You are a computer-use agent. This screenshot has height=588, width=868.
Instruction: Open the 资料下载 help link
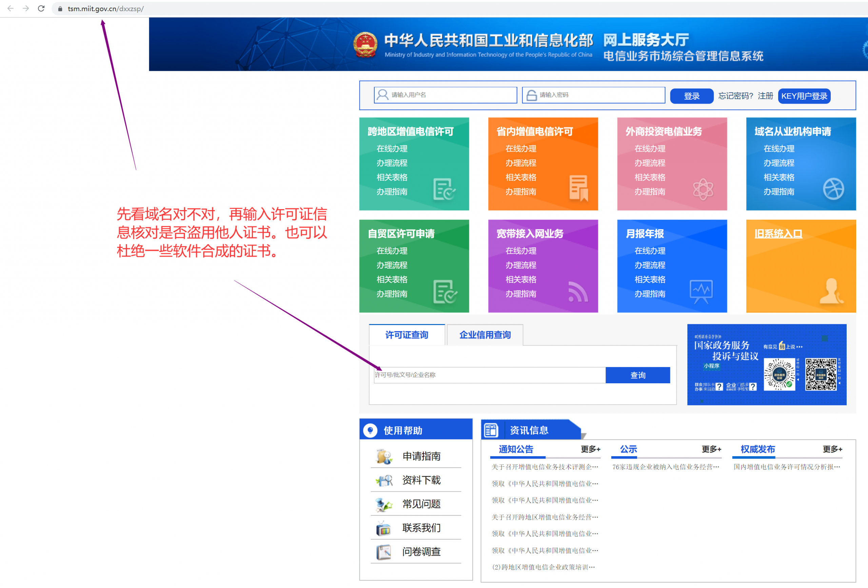pyautogui.click(x=421, y=480)
